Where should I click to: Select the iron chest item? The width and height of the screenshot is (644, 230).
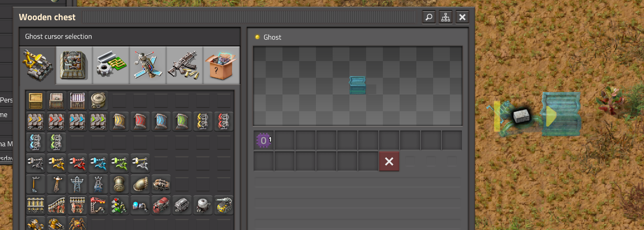pyautogui.click(x=56, y=101)
